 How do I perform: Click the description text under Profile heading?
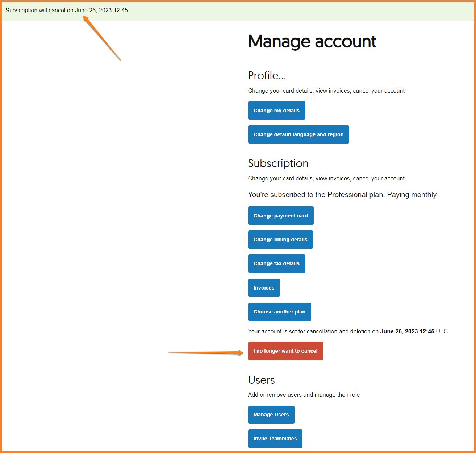[326, 91]
